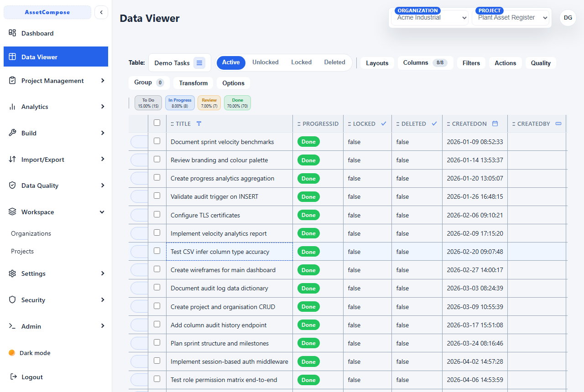Click the Group 0 button
584x392 pixels.
tap(149, 83)
